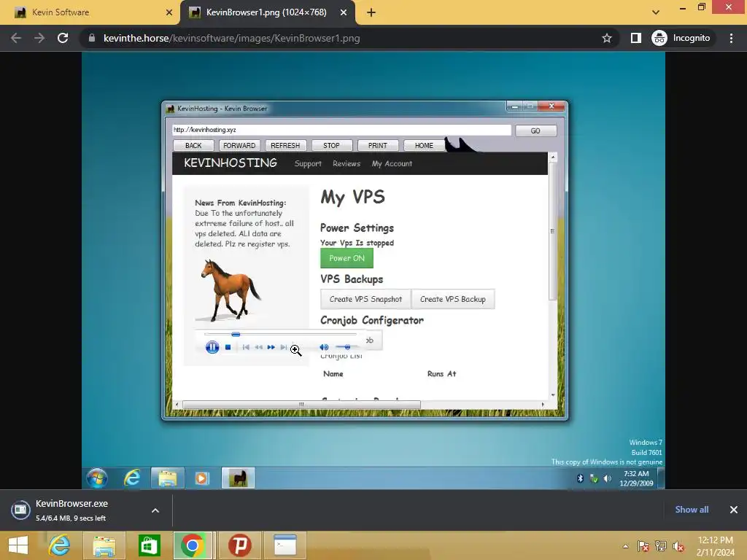Reload the current page

click(x=63, y=38)
